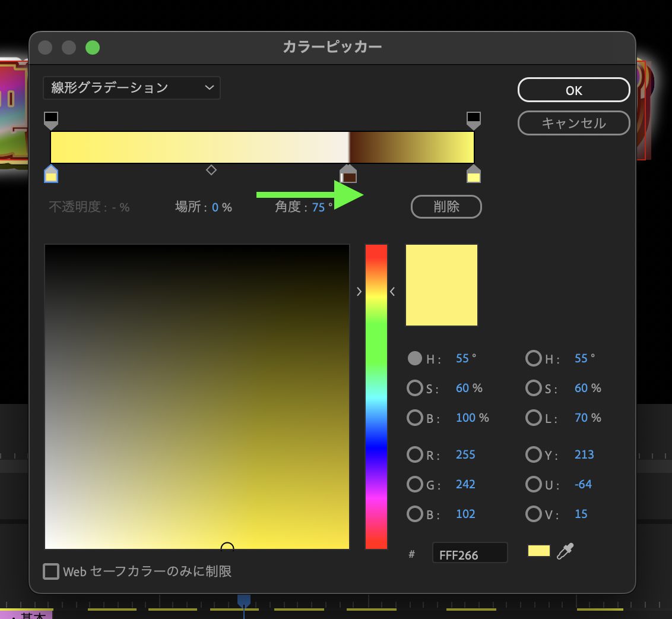This screenshot has height=619, width=672.
Task: Click the large yellow color preview swatch
Action: [x=441, y=285]
